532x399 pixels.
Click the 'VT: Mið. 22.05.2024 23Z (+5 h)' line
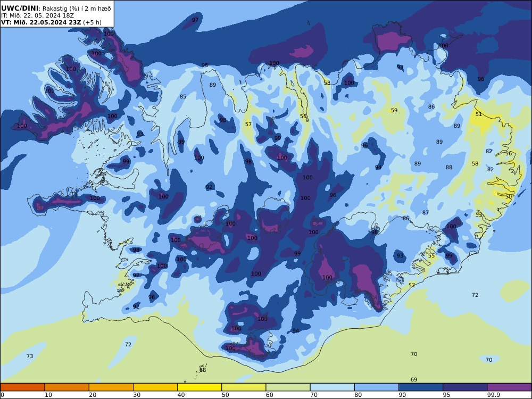51,22
